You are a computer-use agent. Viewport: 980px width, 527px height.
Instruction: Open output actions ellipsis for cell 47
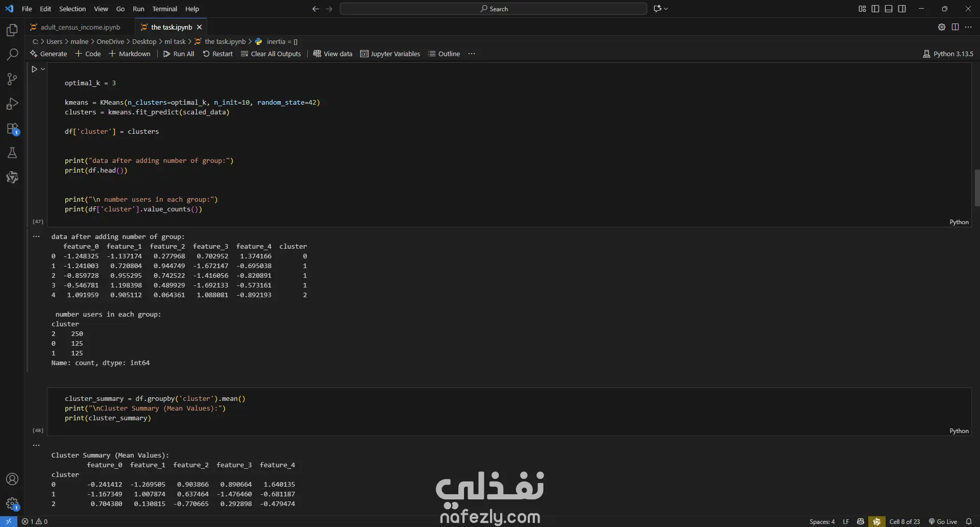[36, 236]
